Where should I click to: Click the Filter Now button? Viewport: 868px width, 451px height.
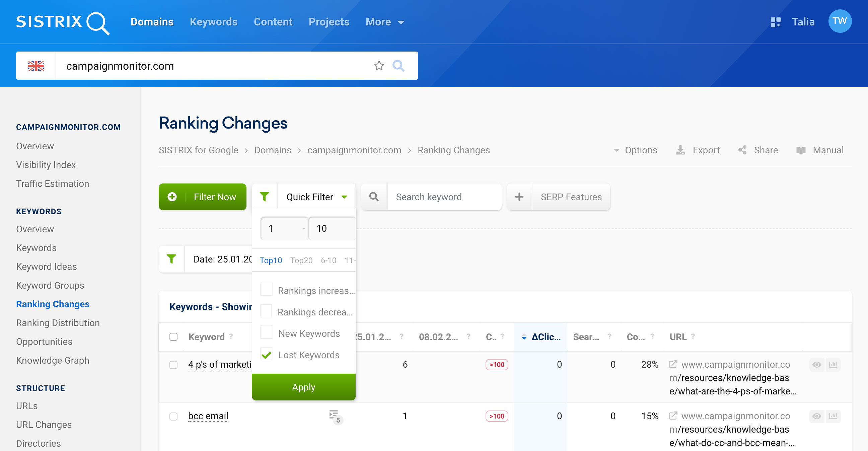click(203, 196)
